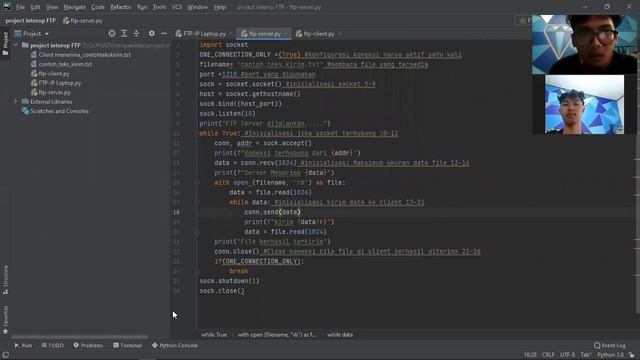The image size is (640, 360).
Task: Click the ftp-server.py navigation bar breadcrumb
Action: (83, 20)
